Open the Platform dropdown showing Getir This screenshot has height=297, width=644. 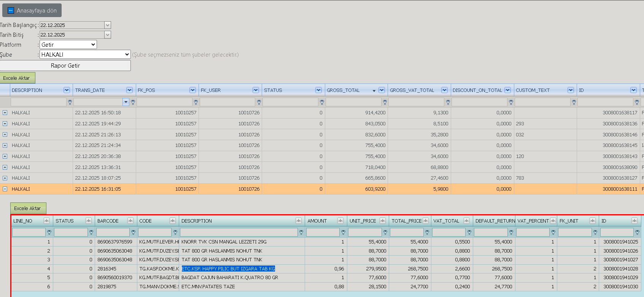[x=68, y=45]
